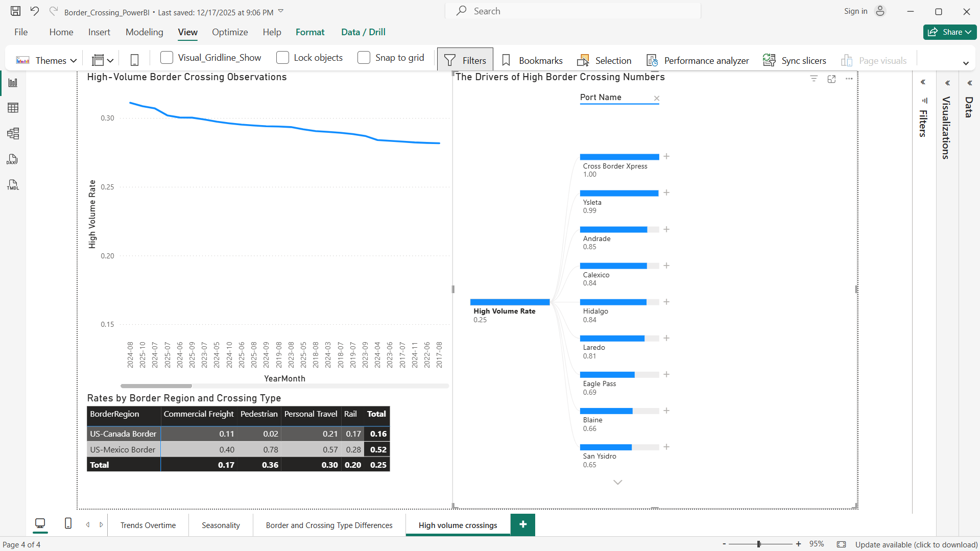Open the DAX query view
Image resolution: width=980 pixels, height=551 pixels.
[x=13, y=159]
